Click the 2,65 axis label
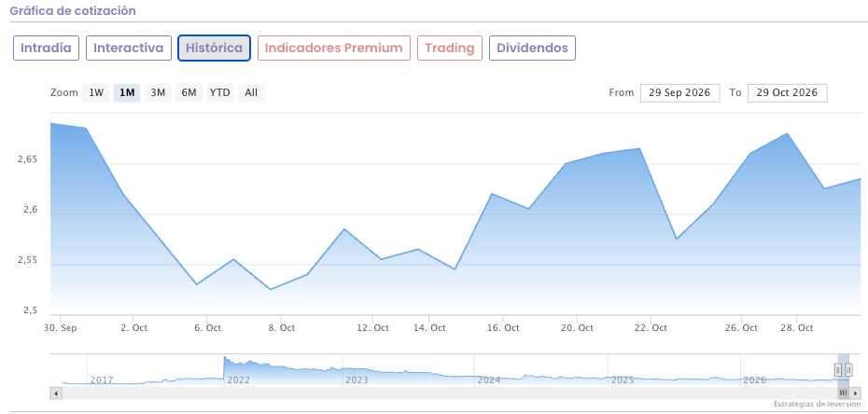868x414 pixels. pos(27,159)
